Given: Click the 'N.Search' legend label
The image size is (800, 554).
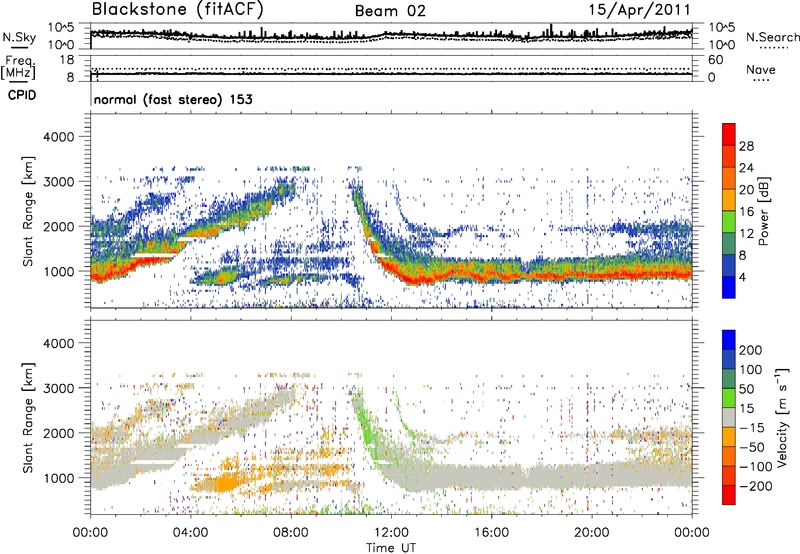Looking at the screenshot, I should click(x=772, y=37).
